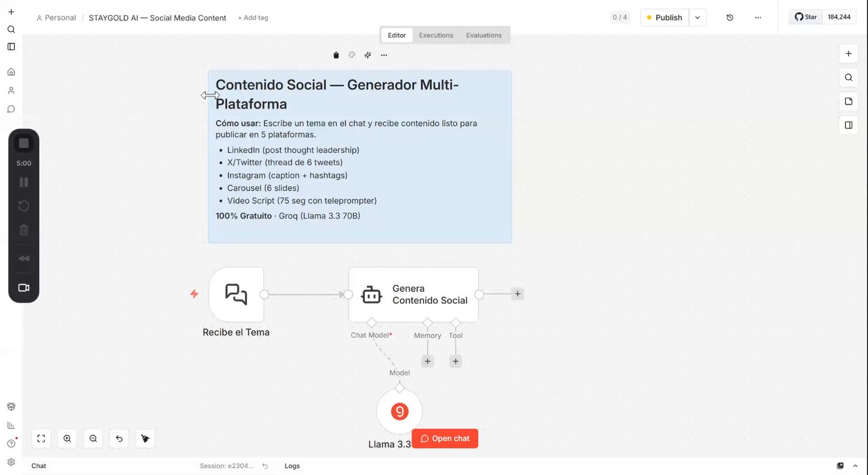The width and height of the screenshot is (868, 475).
Task: Switch to the Executions tab
Action: click(436, 35)
